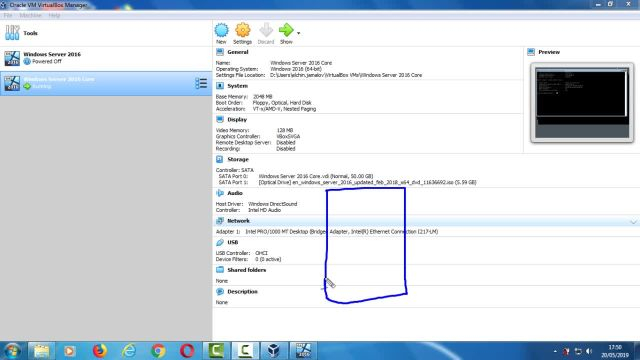The height and width of the screenshot is (360, 640).
Task: Open the General section heading link
Action: [238, 52]
